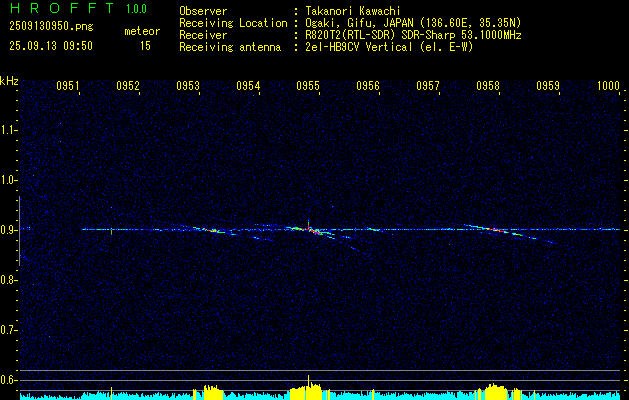Click the Receiving antenna label
Image resolution: width=629 pixels, height=400 pixels.
coord(230,47)
